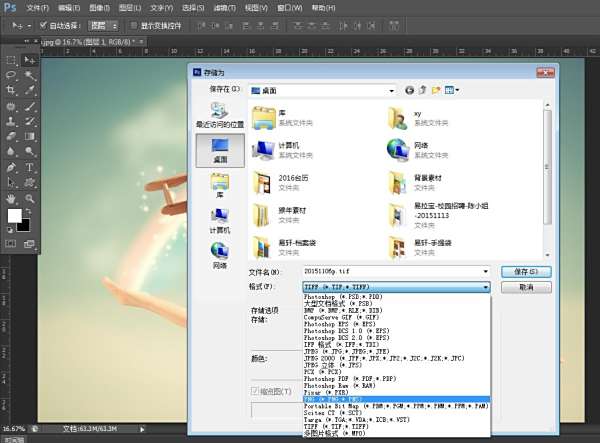Open Recent Places in sidebar
600x443 pixels.
click(x=220, y=115)
